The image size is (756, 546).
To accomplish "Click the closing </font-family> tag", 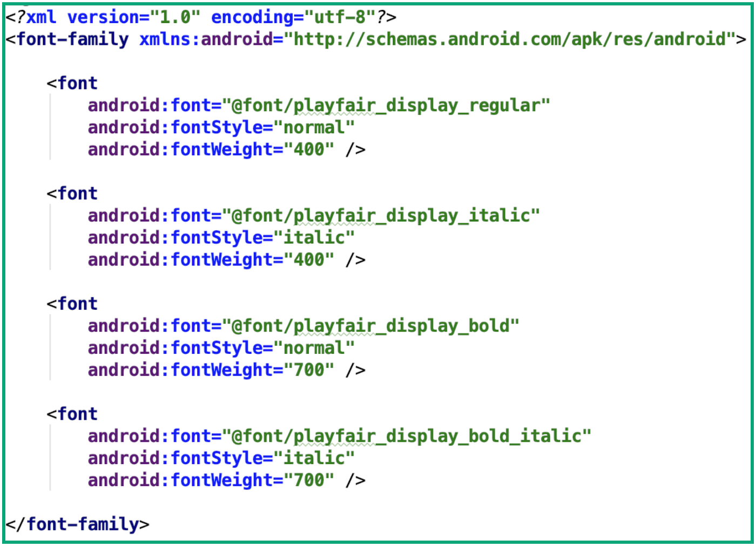I will 77,524.
